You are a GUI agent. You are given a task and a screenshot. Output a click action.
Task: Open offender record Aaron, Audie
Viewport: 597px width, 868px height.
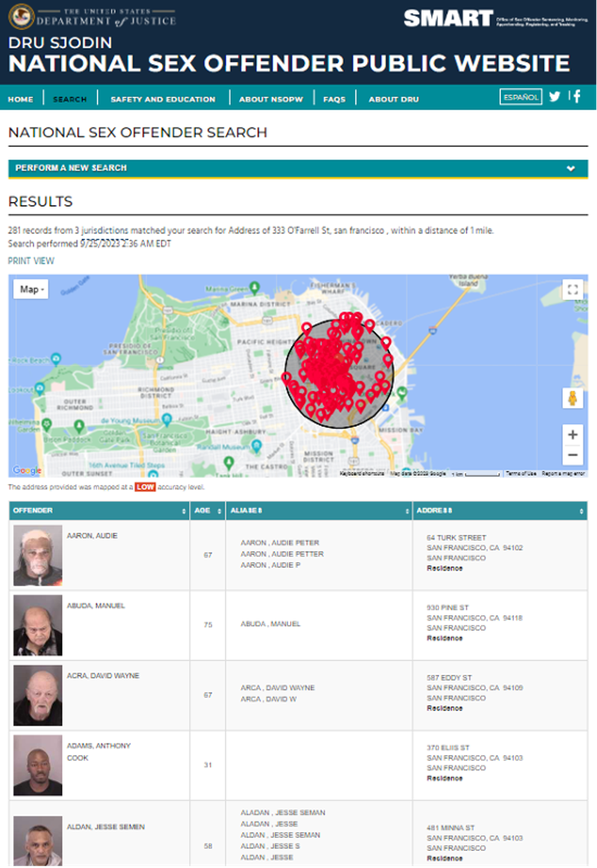pyautogui.click(x=92, y=536)
